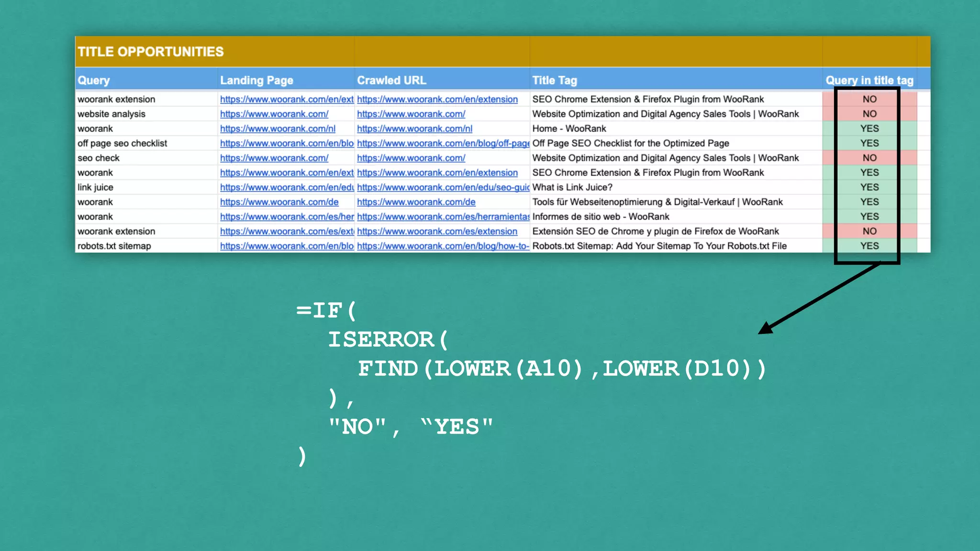This screenshot has width=980, height=551.
Task: Open Crawled URL link in website analysis row
Action: tap(411, 114)
